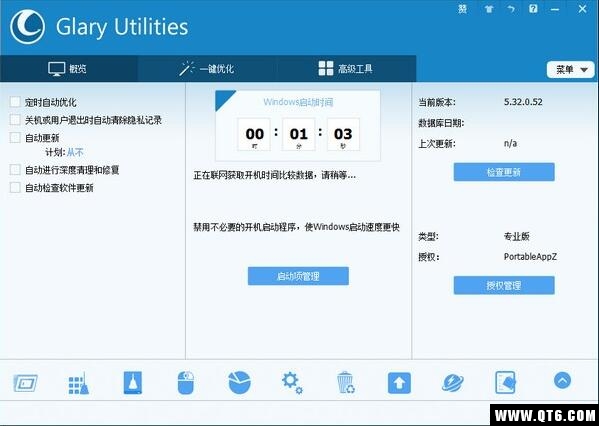Minimize the Glary Utilities window

point(555,10)
